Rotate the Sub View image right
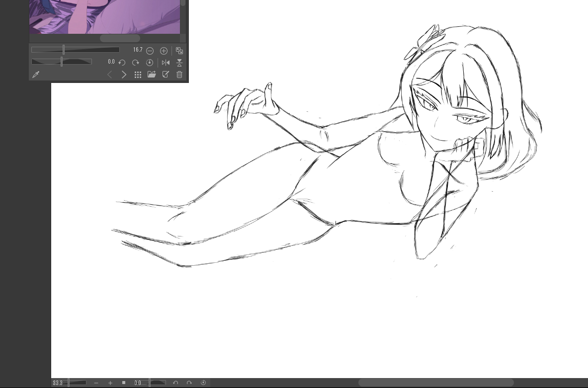The image size is (588, 388). coord(136,63)
